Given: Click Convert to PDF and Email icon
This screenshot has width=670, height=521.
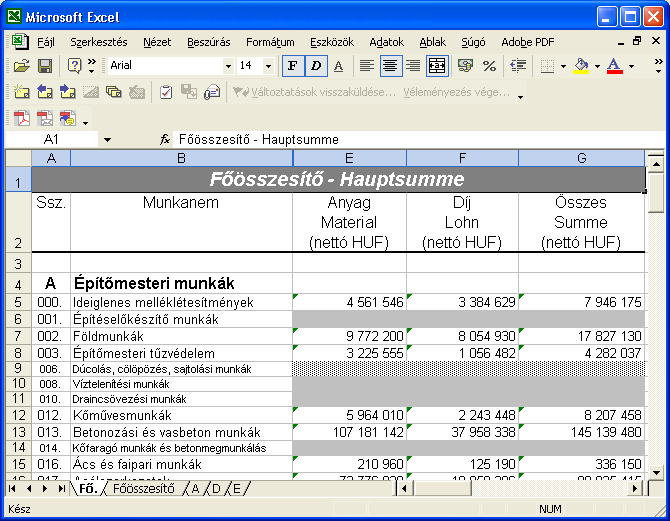Looking at the screenshot, I should (44, 118).
